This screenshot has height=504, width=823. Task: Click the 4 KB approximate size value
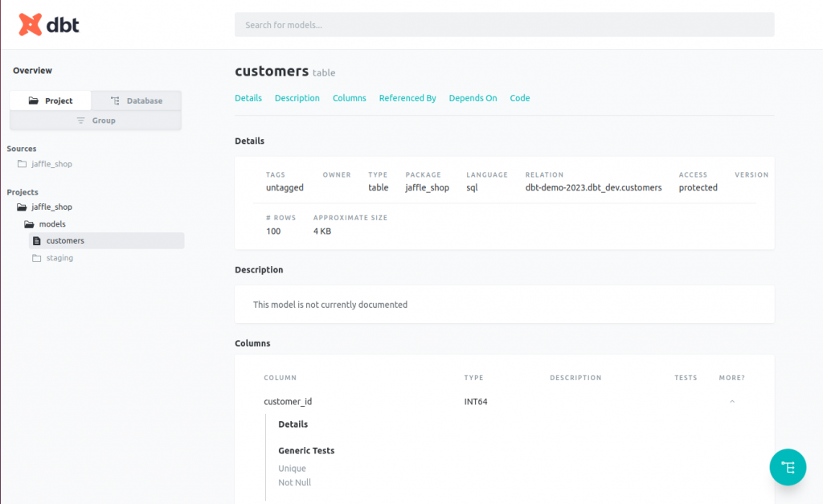[x=322, y=231]
